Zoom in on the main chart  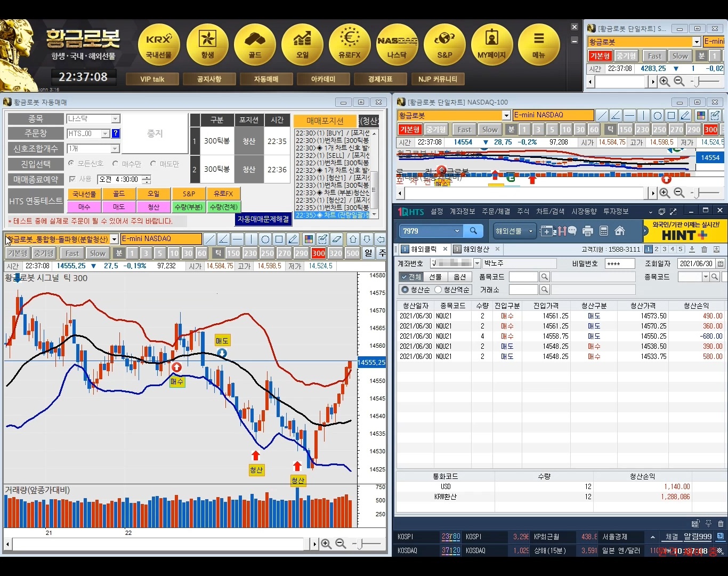point(326,544)
